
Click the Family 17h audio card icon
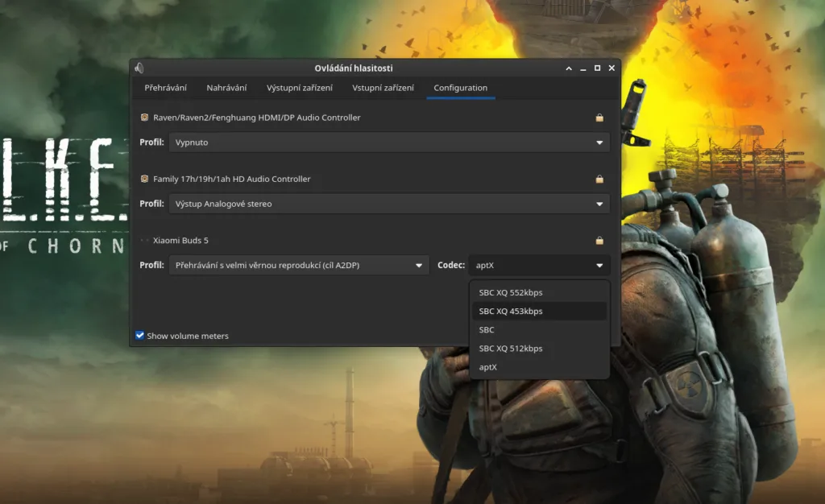coord(144,179)
